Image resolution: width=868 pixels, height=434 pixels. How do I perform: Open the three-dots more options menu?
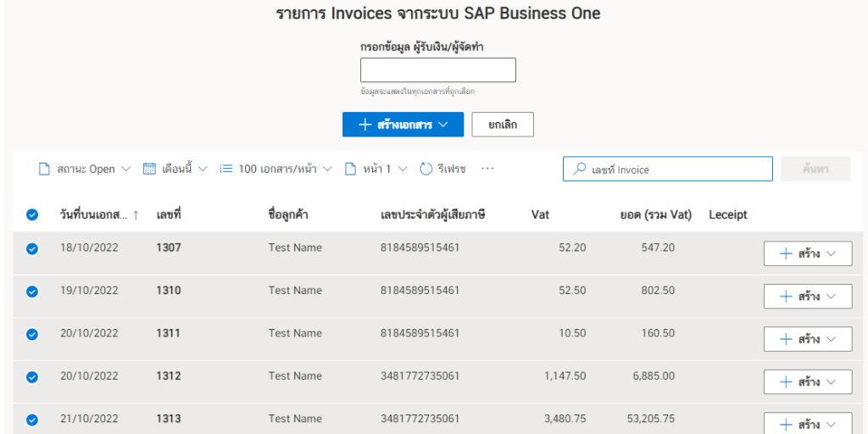[x=487, y=169]
